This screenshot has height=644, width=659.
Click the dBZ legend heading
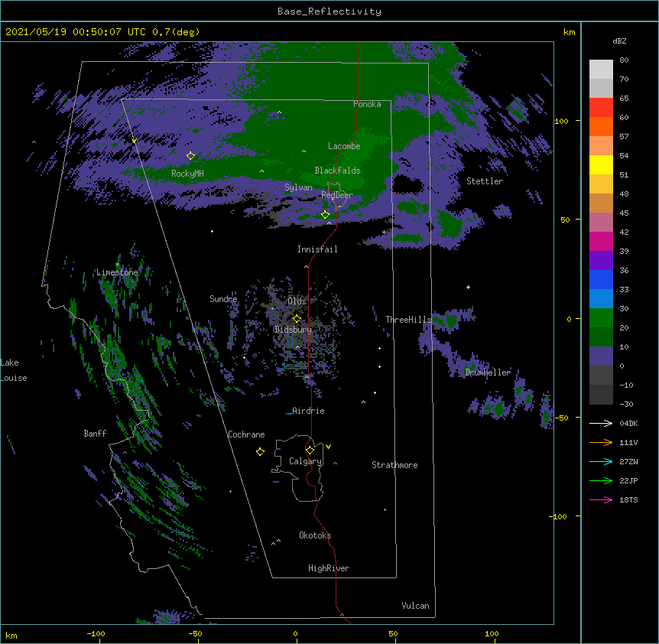(619, 41)
